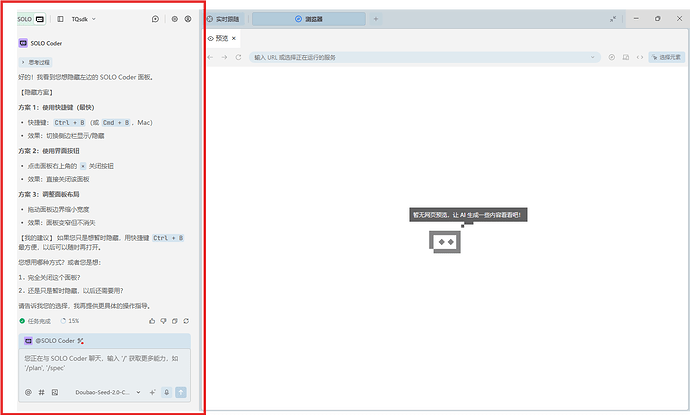Give the response a thumbs up
Viewport: 690px width, 415px height.
click(152, 321)
